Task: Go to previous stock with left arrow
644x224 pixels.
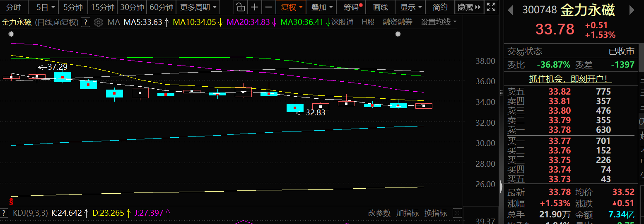Action: [510, 10]
